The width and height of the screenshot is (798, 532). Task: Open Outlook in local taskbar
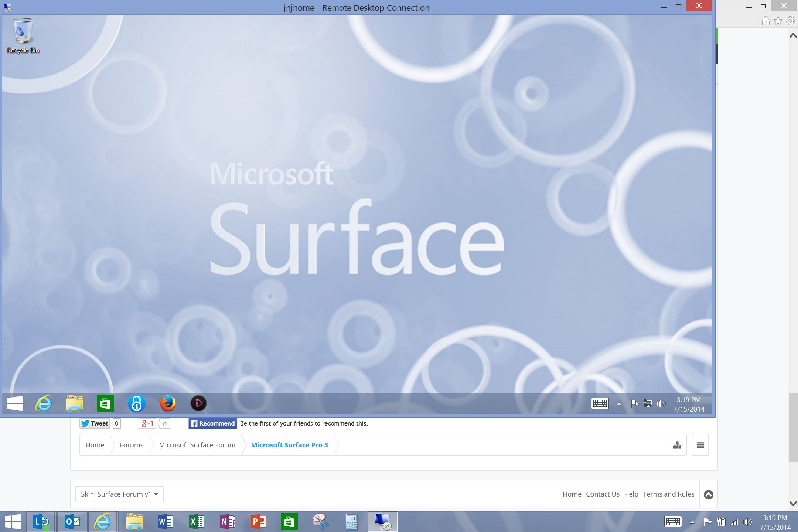[x=72, y=522]
